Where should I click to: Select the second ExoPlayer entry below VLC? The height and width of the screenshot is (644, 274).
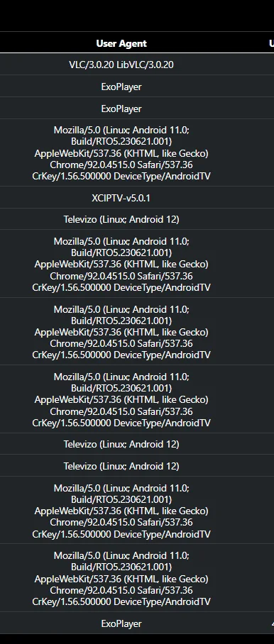pos(121,109)
